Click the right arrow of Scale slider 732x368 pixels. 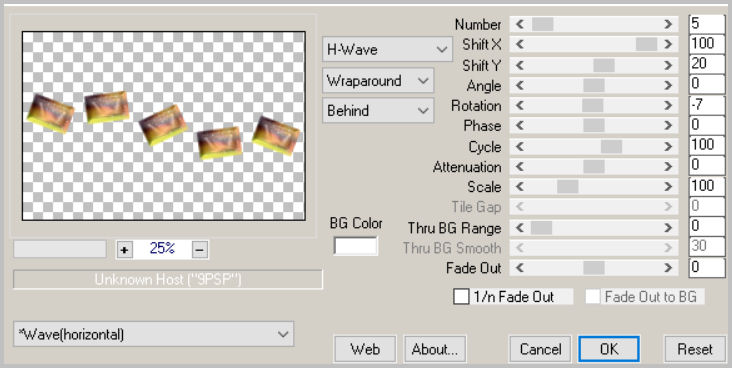(669, 187)
